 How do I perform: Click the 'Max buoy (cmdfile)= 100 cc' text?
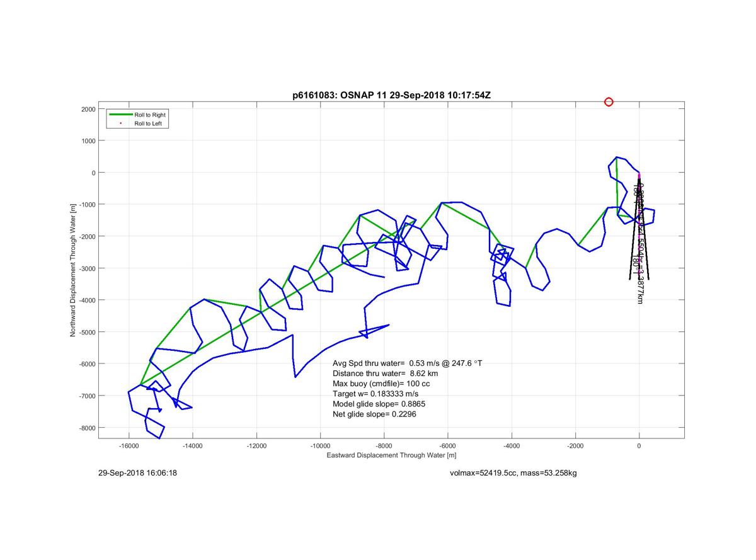click(381, 384)
